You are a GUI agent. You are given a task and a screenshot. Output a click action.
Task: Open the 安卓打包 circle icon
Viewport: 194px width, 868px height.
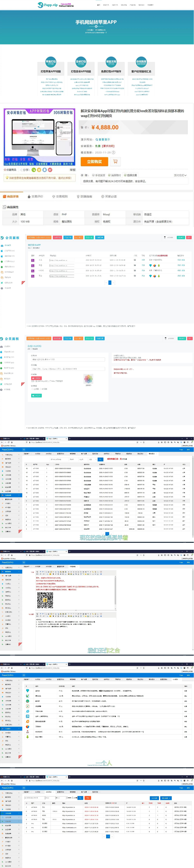pos(81,61)
